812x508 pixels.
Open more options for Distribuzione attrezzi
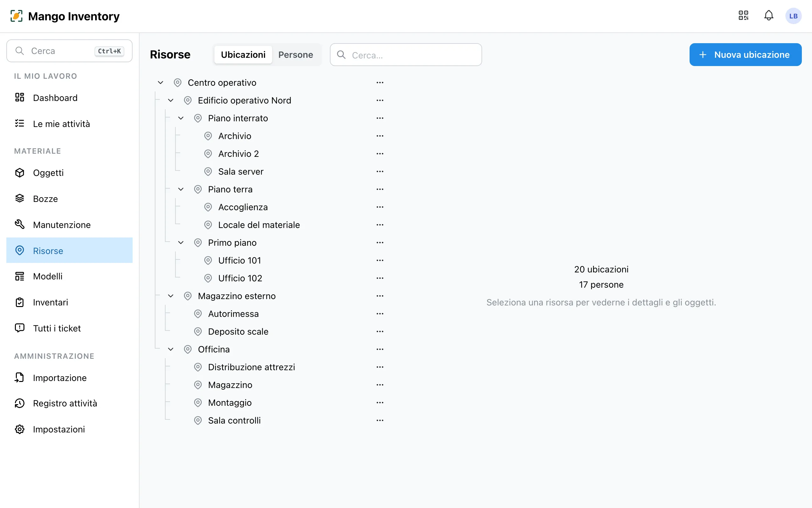380,367
